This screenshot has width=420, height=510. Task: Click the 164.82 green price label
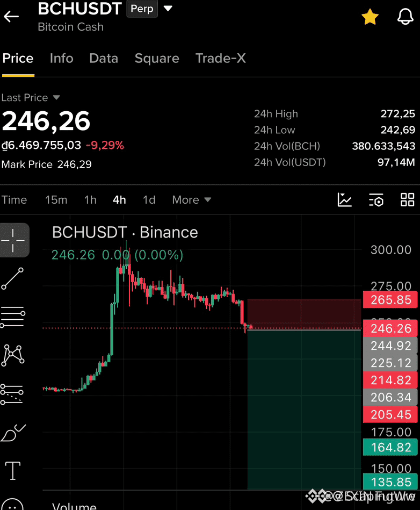pyautogui.click(x=390, y=447)
